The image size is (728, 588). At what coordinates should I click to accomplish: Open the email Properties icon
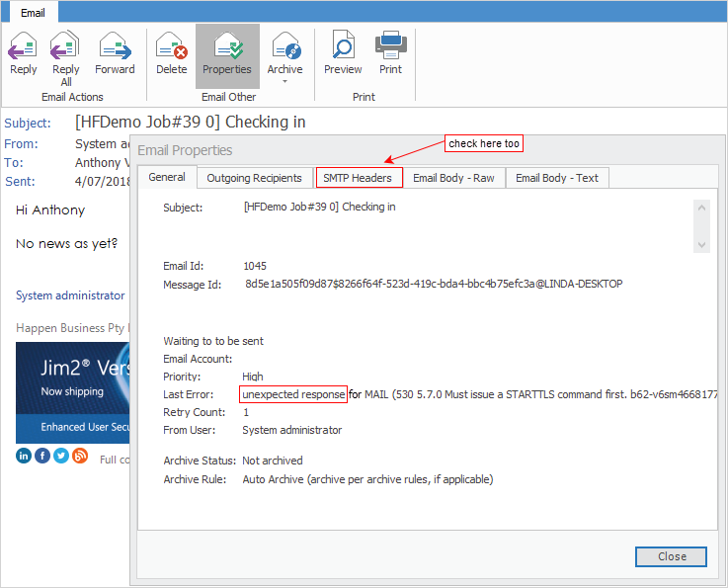(227, 53)
